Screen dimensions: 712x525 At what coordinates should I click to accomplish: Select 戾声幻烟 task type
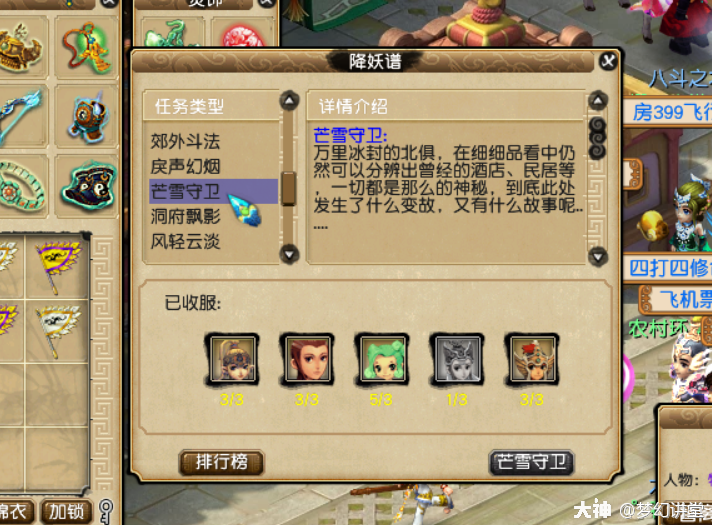tap(185, 167)
